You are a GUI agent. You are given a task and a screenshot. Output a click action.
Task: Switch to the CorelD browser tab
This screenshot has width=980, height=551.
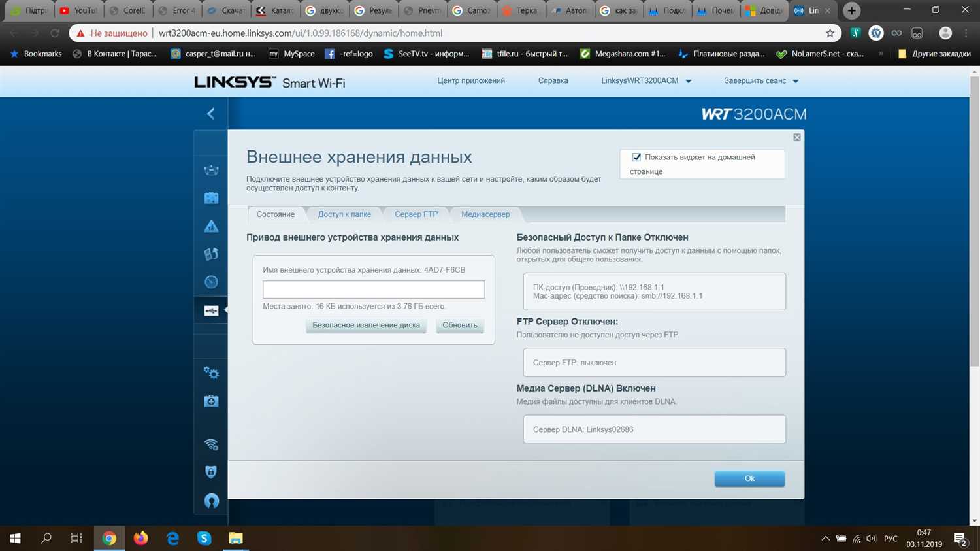pyautogui.click(x=128, y=10)
